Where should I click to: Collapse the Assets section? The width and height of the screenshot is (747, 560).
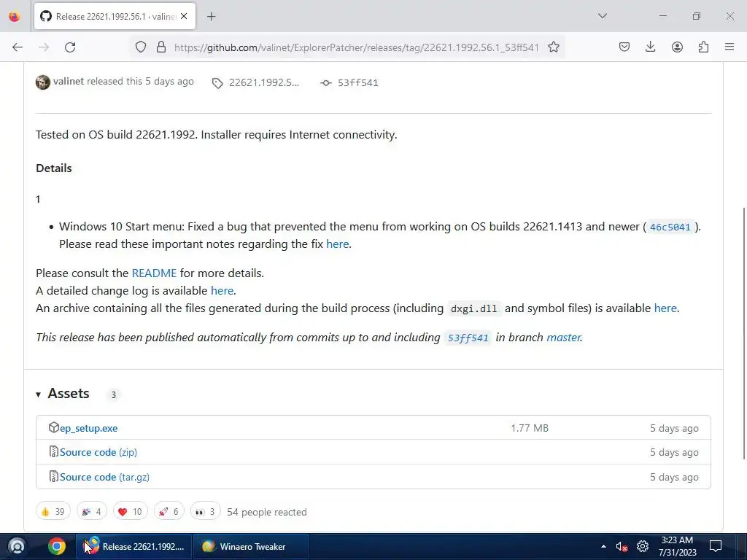point(63,394)
